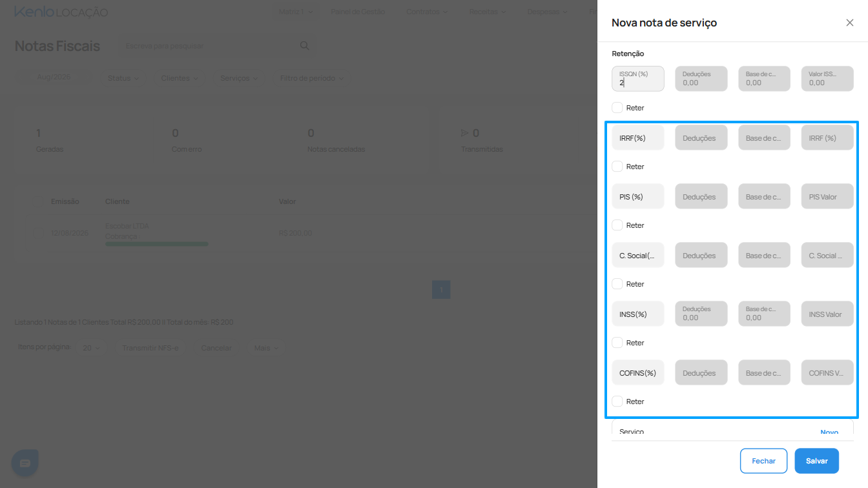Focus the INSS(%) input

pos(638,314)
